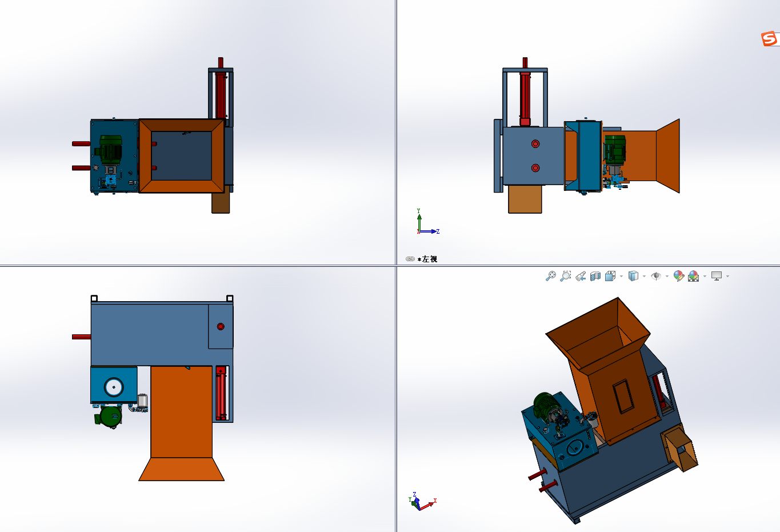The width and height of the screenshot is (780, 532).
Task: Open the Display Style dropdown arrow
Action: (x=644, y=276)
